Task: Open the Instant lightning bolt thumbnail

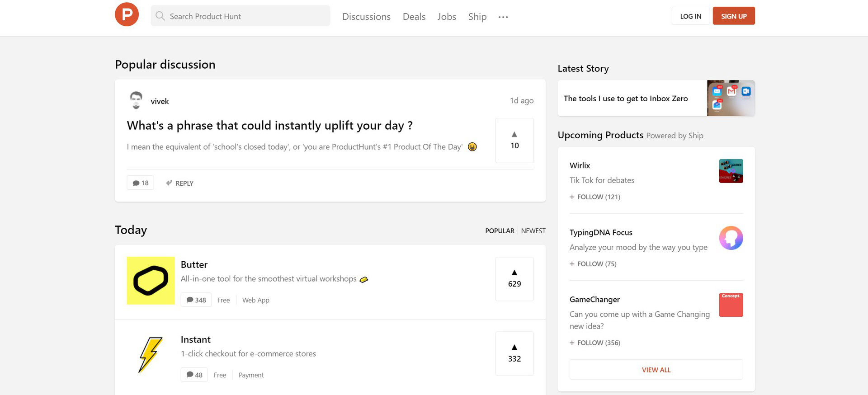Action: (151, 355)
